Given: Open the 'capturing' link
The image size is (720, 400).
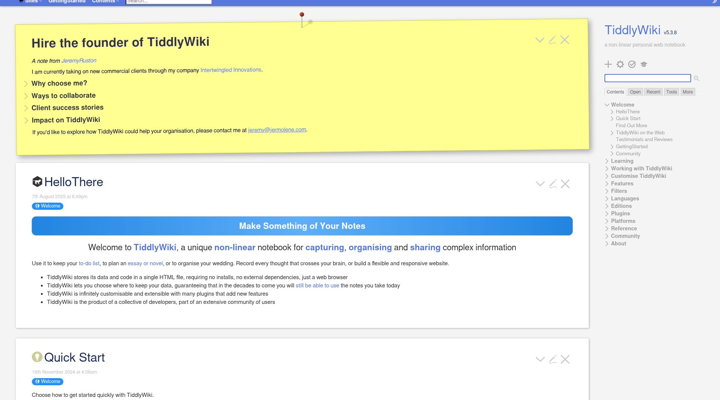Looking at the screenshot, I should [x=325, y=248].
